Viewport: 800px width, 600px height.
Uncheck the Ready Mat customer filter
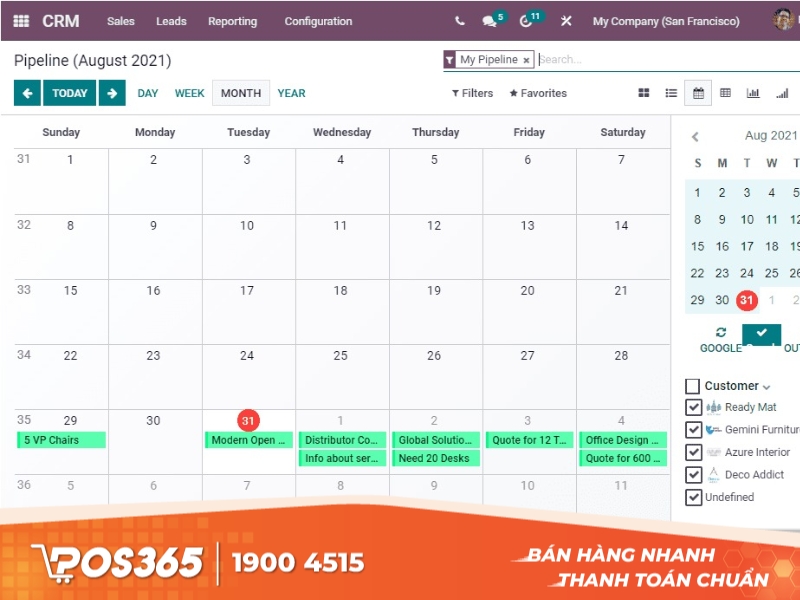(x=693, y=407)
